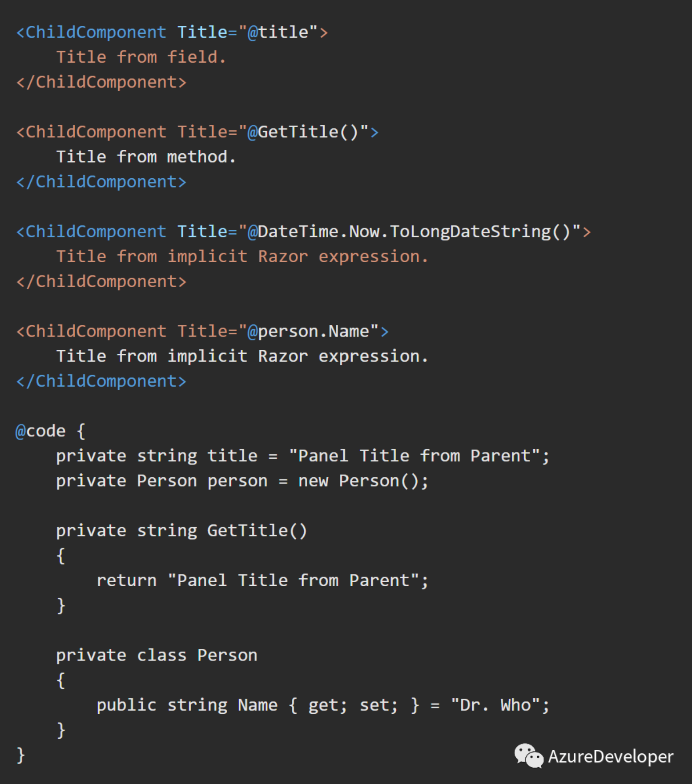Screen dimensions: 692x784
Task: Click the return statement string literal
Action: tap(294, 580)
